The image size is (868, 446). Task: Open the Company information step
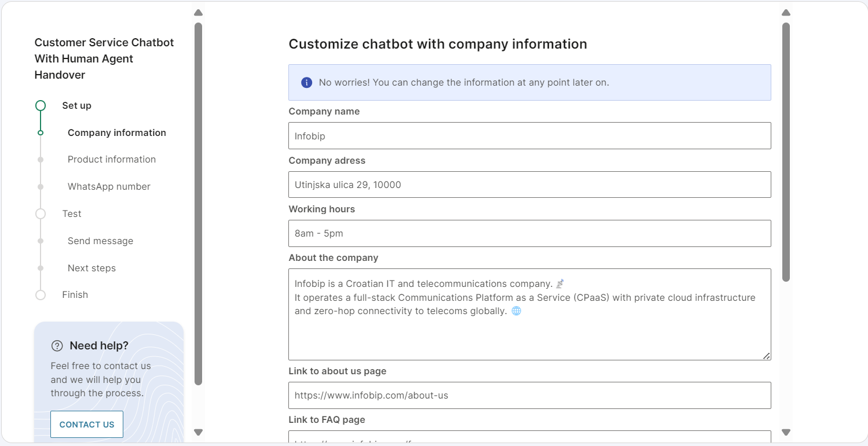coord(116,132)
